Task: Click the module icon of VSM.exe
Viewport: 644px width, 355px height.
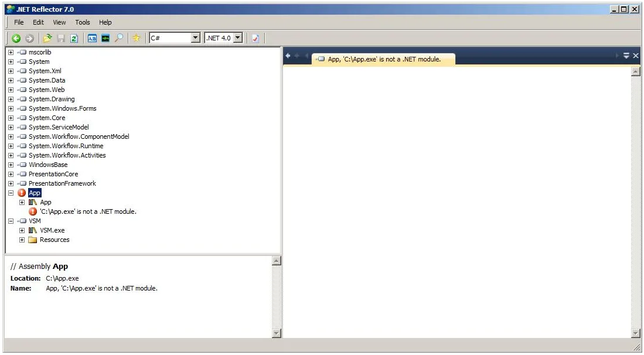Action: 32,230
